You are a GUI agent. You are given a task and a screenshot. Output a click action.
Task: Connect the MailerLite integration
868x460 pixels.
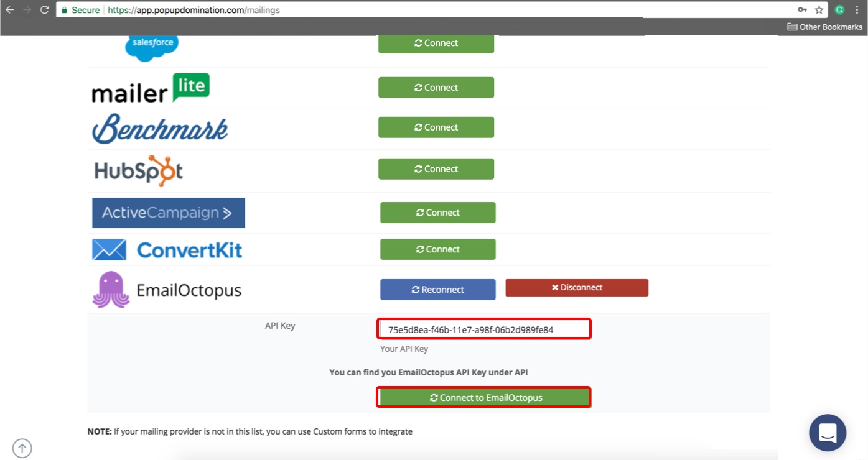point(436,88)
